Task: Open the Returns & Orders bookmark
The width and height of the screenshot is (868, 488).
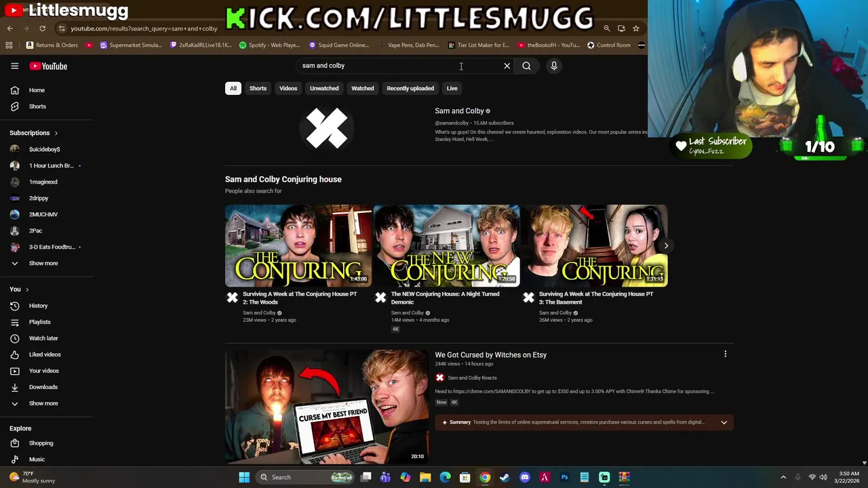Action: point(52,45)
